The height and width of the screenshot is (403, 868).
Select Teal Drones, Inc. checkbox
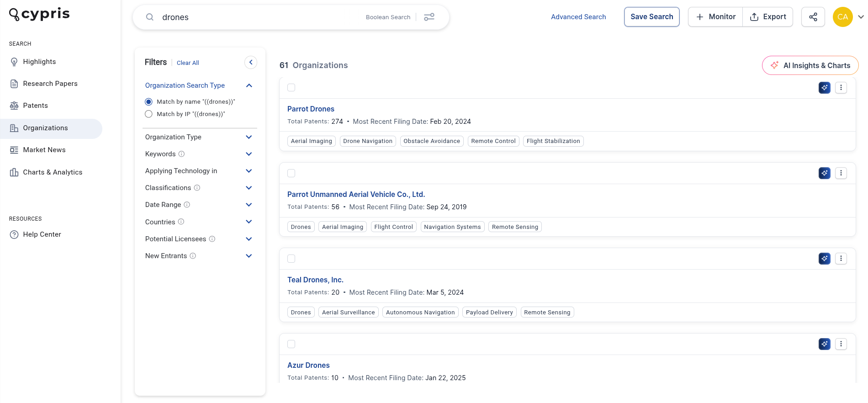(x=291, y=259)
